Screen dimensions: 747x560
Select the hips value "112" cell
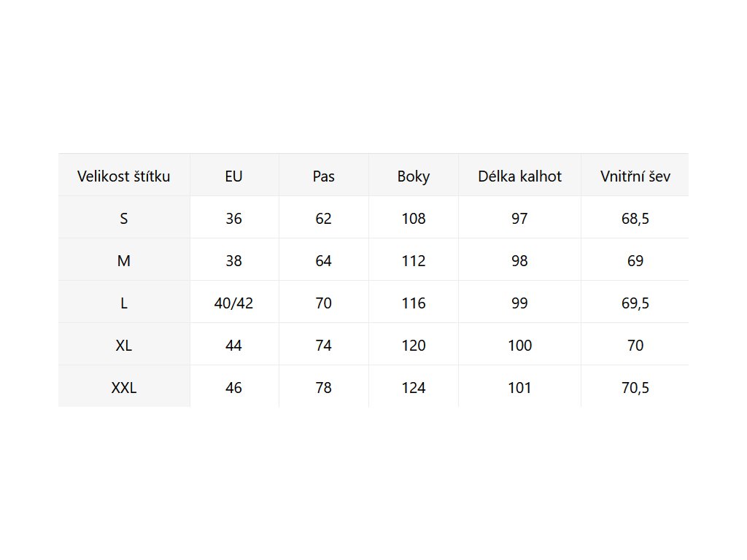tap(414, 261)
